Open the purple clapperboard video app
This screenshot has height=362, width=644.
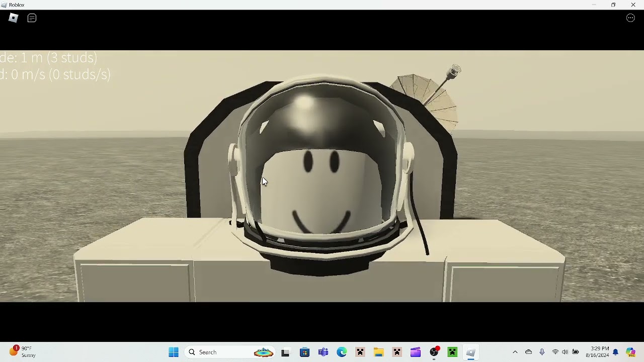(416, 352)
